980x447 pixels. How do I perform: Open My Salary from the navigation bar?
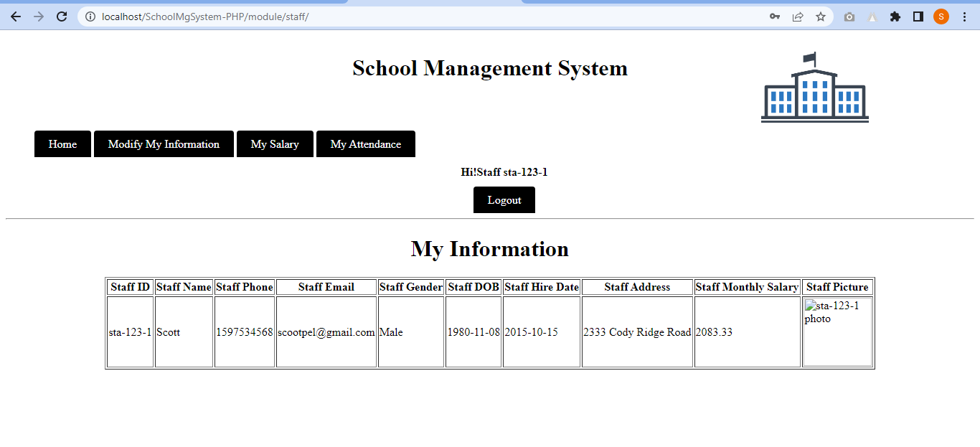(x=275, y=143)
